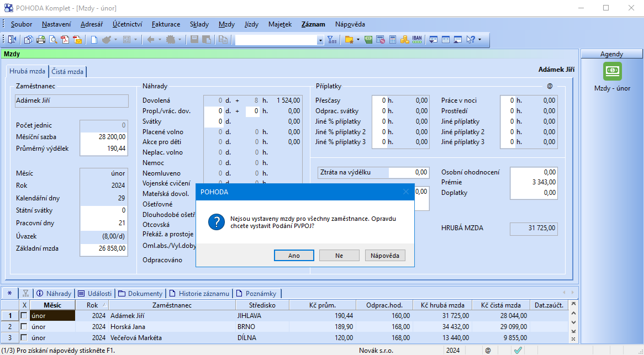
Task: Expand dropdown arrow next to back arrow icon
Action: 160,40
